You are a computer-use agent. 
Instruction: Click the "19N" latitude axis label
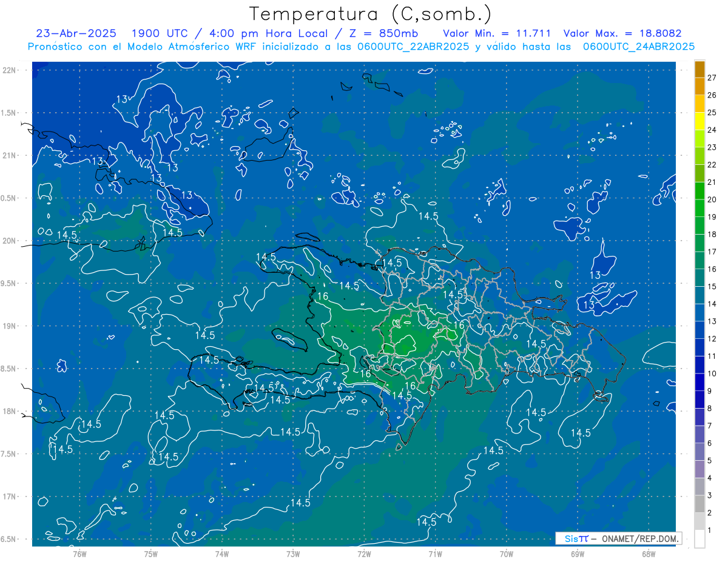point(10,326)
